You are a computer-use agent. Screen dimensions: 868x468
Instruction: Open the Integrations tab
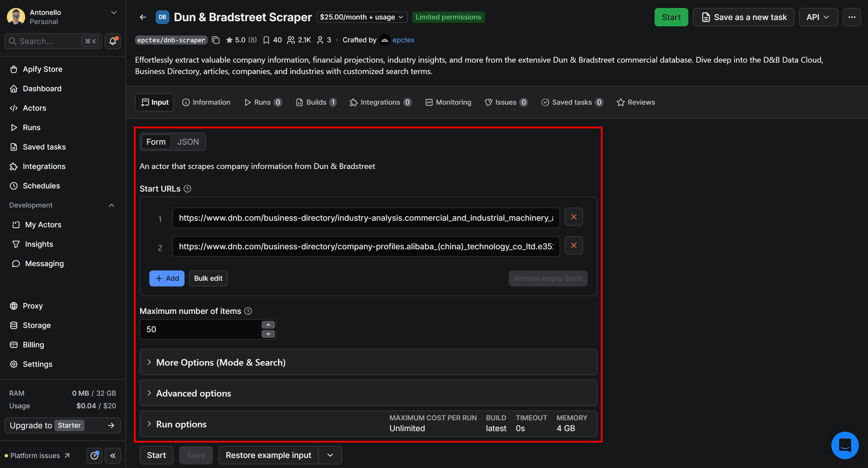tap(381, 102)
